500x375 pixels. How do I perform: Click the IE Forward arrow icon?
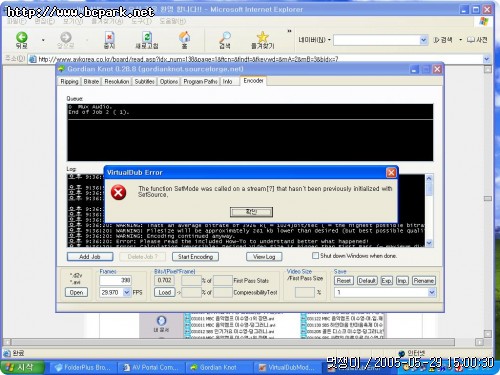[x=66, y=37]
